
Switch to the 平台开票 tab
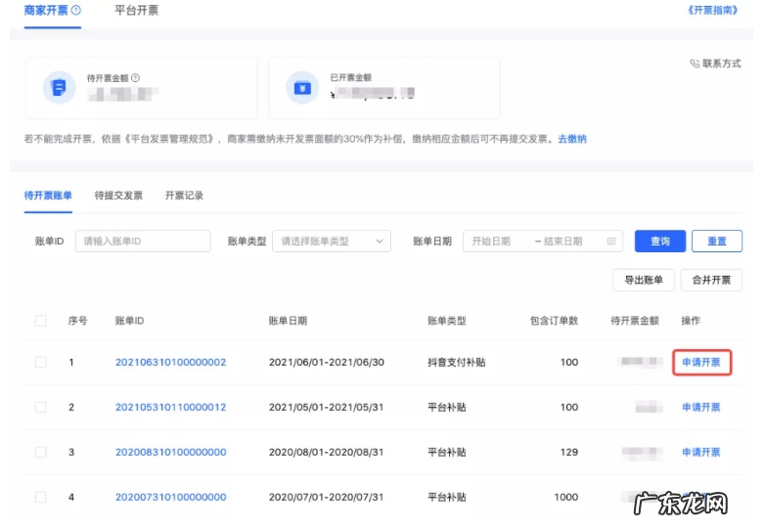136,10
